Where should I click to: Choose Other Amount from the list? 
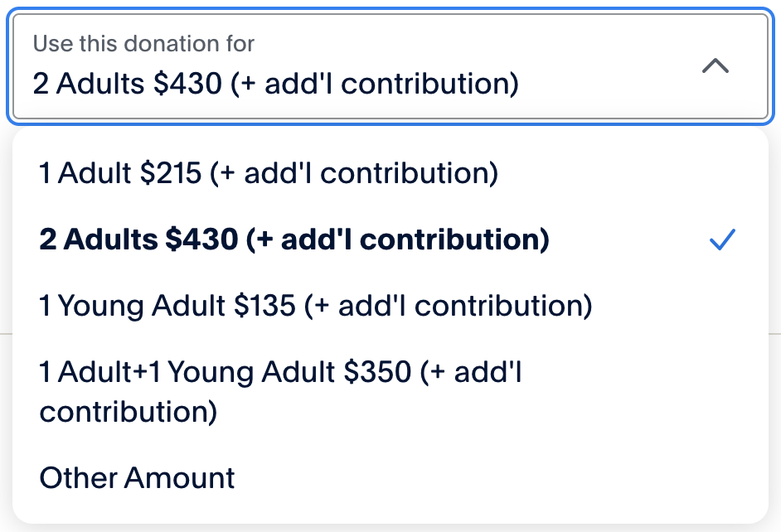pos(138,478)
